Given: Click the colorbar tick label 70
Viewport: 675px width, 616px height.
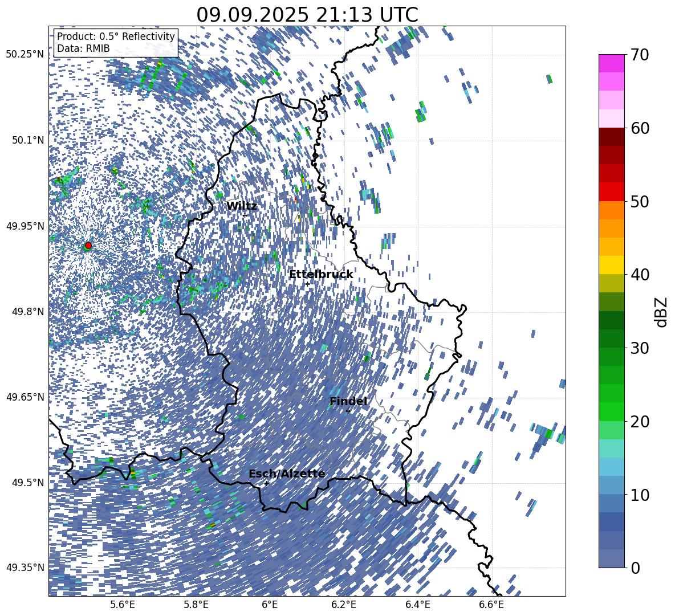Looking at the screenshot, I should pyautogui.click(x=640, y=55).
